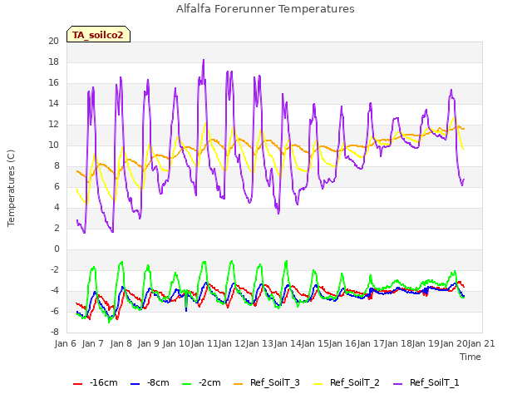532x399 pixels.
Task: Click the 4 y-axis tick label
Action: (x=57, y=207)
